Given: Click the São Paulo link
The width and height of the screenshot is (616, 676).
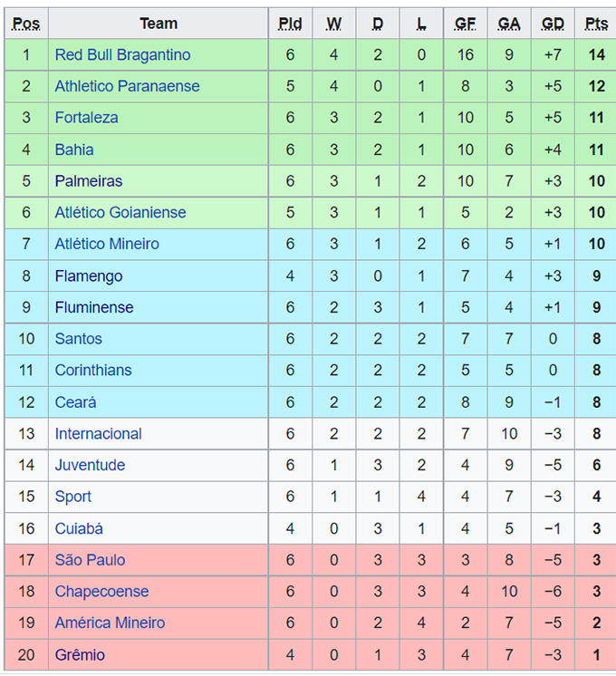Looking at the screenshot, I should pyautogui.click(x=90, y=560).
